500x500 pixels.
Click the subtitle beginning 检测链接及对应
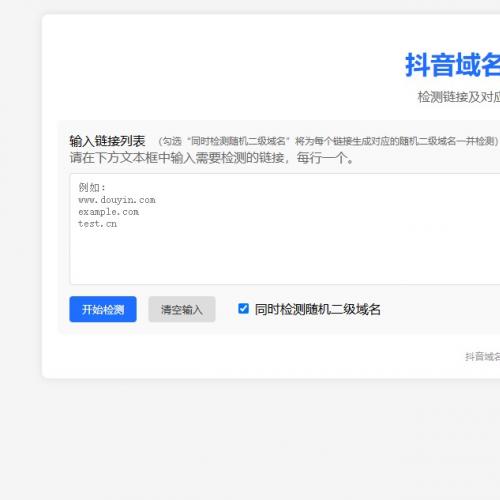click(x=459, y=97)
